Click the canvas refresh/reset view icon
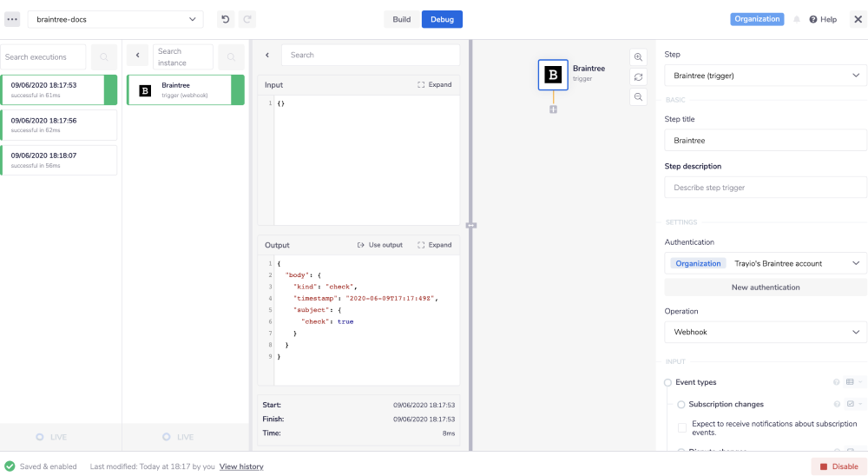 point(639,77)
